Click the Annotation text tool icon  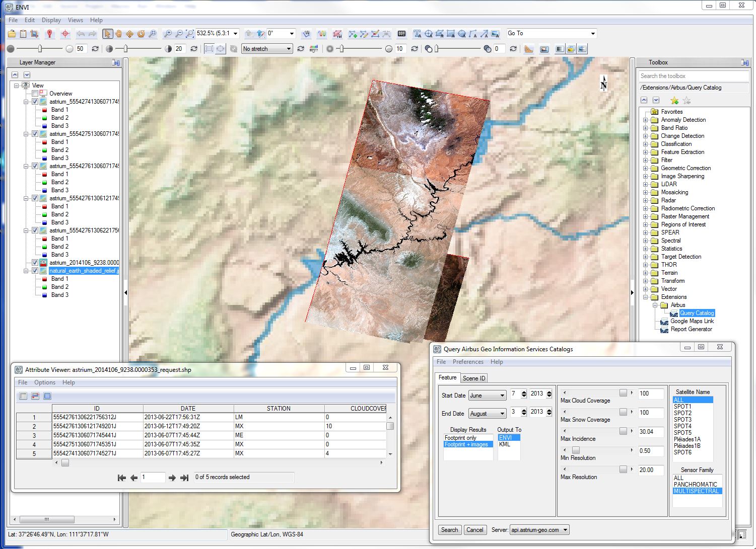point(417,34)
